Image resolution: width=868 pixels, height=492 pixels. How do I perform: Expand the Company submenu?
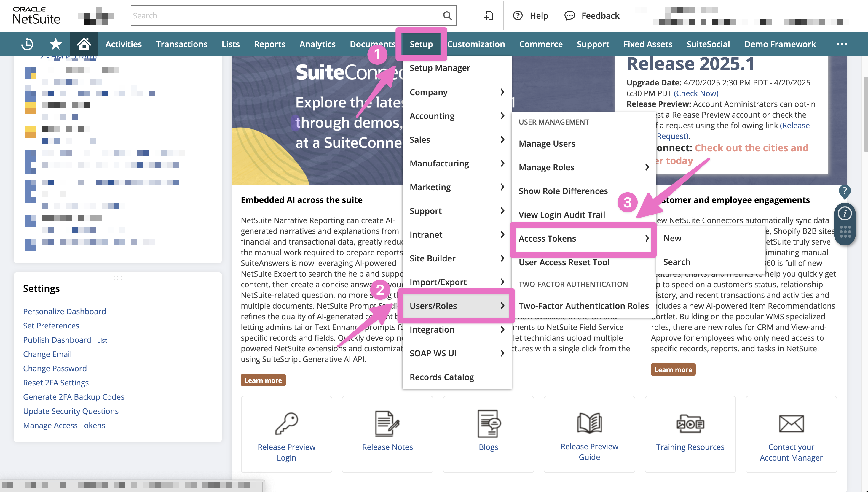[x=457, y=92]
